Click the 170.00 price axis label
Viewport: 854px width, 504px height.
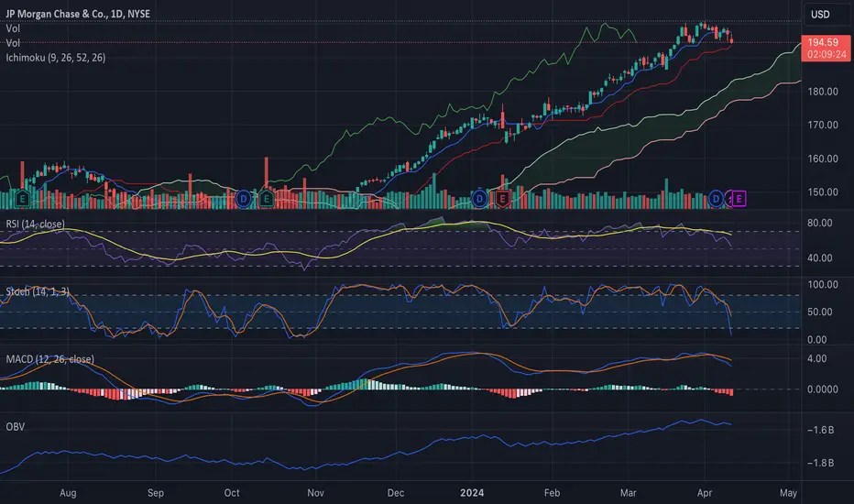[823, 125]
